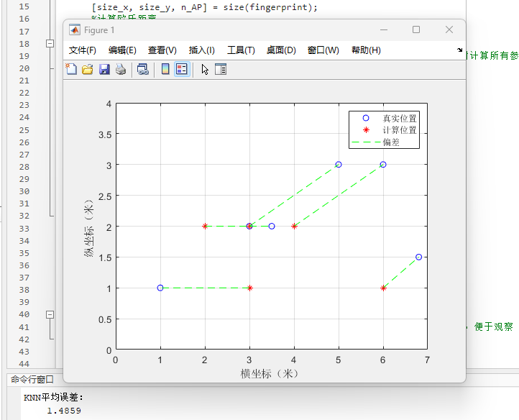The image size is (519, 420).
Task: Click the dock figure arrow in the menu bar
Action: (x=459, y=50)
